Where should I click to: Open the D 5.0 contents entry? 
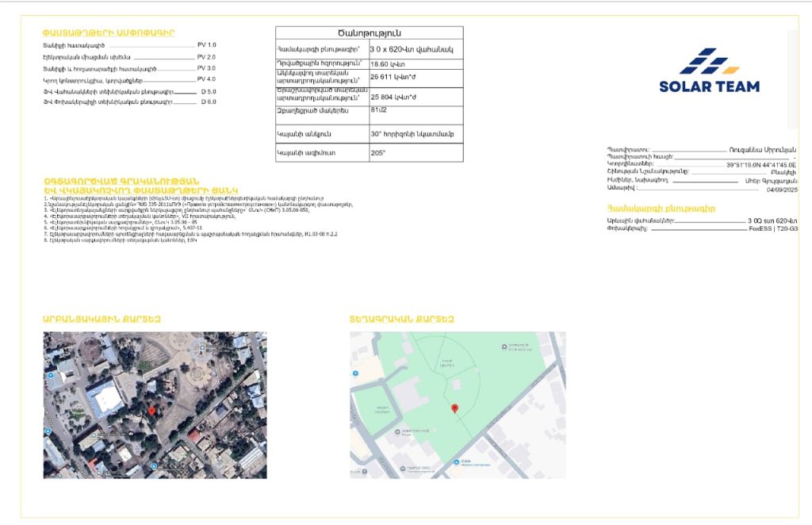click(x=209, y=91)
